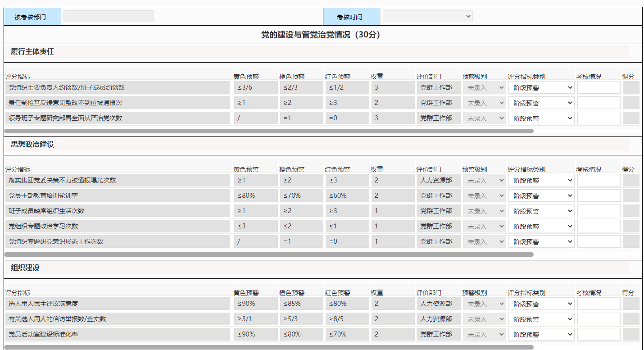Open 预警级别 dropdown for 责任制检查反馈意见整改不到位被通报次

point(484,103)
